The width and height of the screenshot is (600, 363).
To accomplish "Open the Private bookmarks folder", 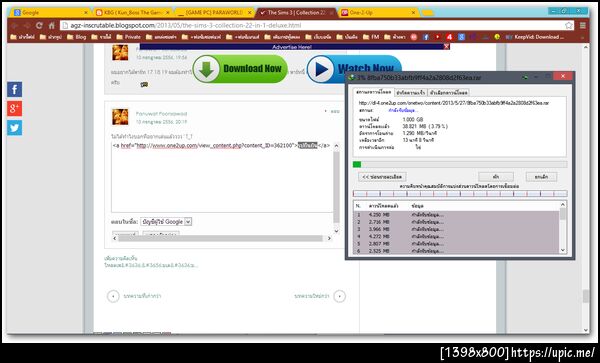I will [129, 37].
